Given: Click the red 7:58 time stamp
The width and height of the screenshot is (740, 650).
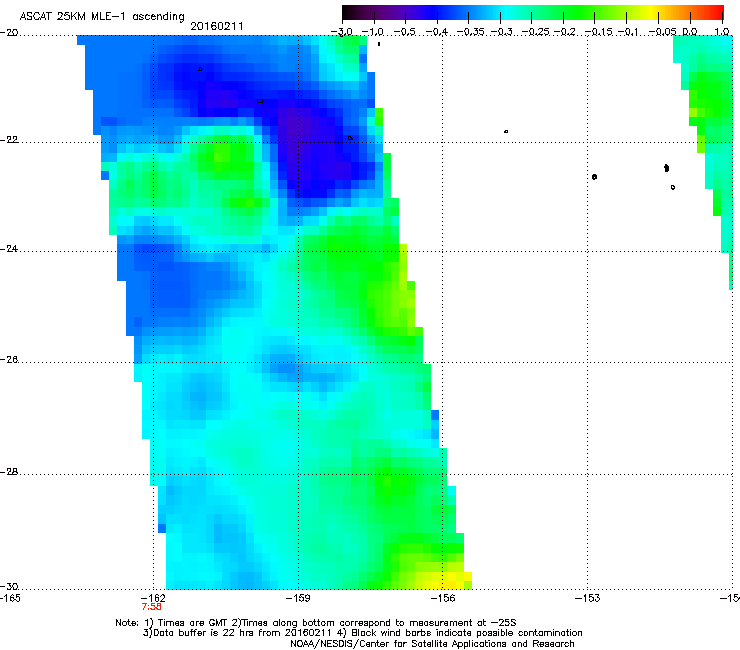Looking at the screenshot, I should pos(151,607).
